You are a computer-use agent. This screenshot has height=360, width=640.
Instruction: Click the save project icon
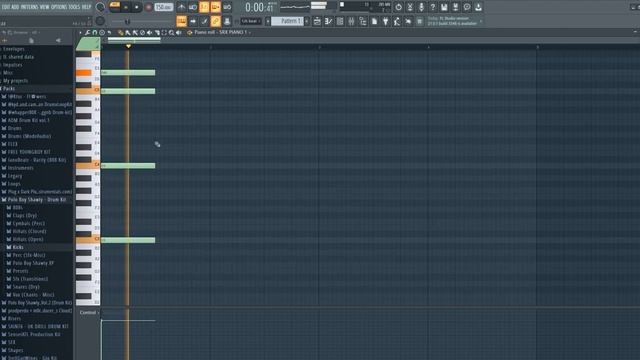click(x=444, y=7)
